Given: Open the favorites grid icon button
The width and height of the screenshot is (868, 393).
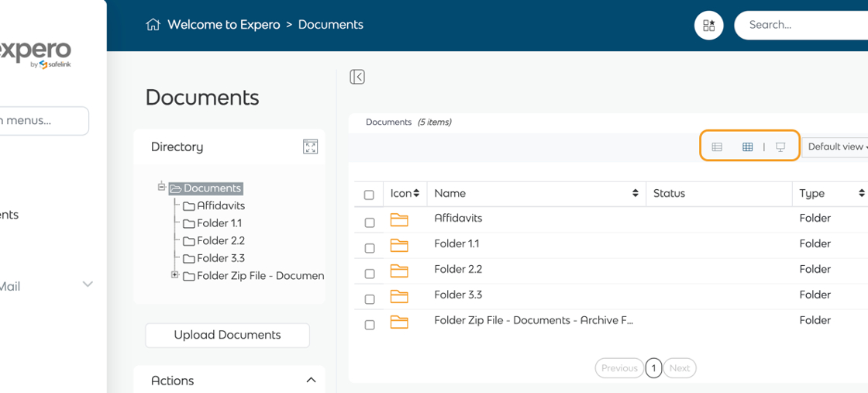Looking at the screenshot, I should 708,26.
